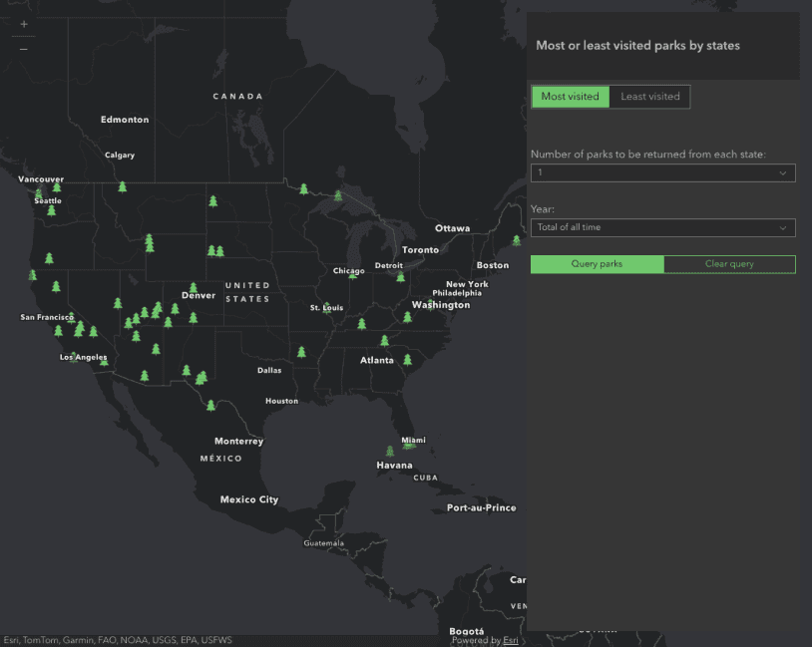Zoom in on the map

tap(24, 24)
